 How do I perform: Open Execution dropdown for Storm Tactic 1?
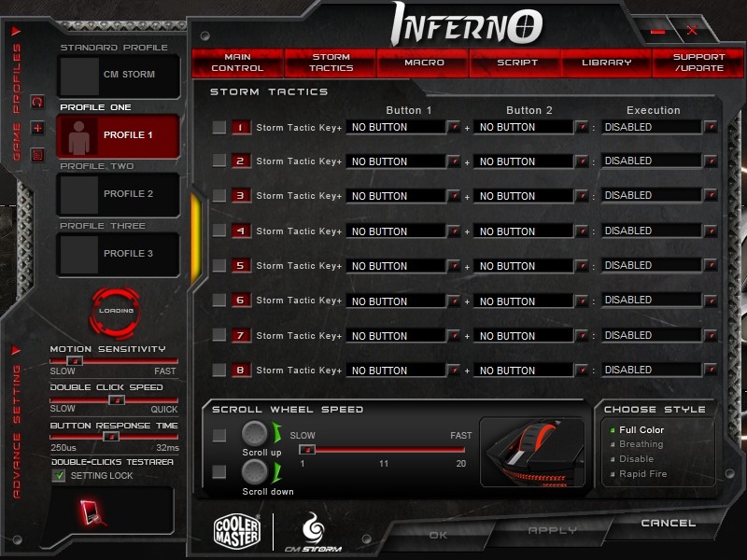(711, 127)
